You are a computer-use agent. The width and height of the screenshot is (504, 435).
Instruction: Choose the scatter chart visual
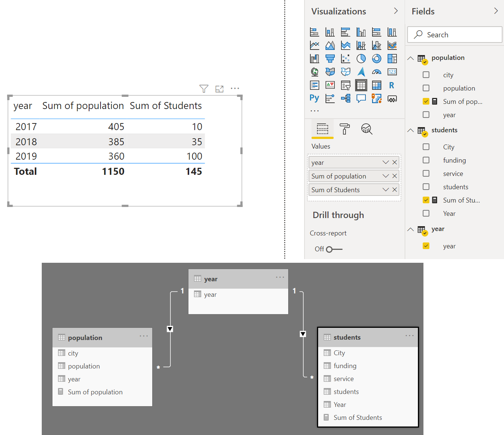(x=345, y=59)
